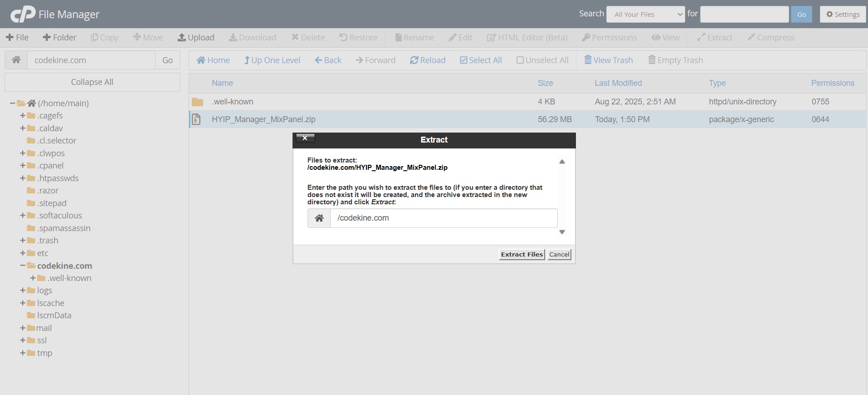Click the Delete toolbar button
This screenshot has height=395, width=868.
308,37
